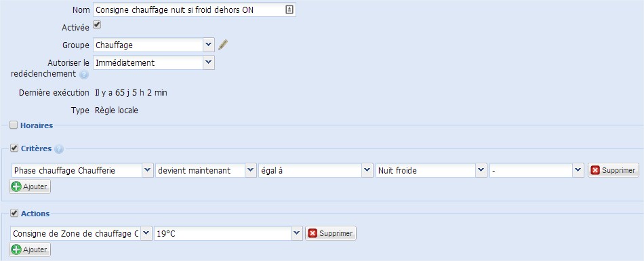Expand the Nuit froide value dropdown
Image resolution: width=644 pixels, height=261 pixels.
tap(431, 171)
